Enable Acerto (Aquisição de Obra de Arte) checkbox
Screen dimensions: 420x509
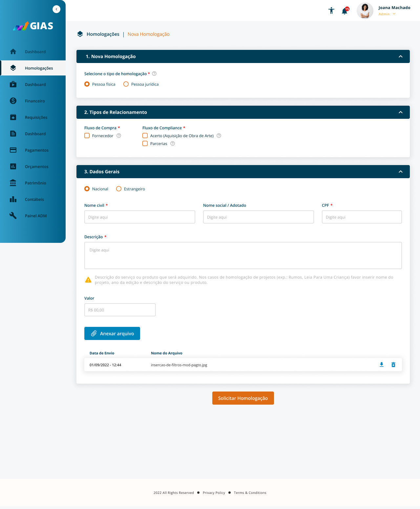[145, 136]
